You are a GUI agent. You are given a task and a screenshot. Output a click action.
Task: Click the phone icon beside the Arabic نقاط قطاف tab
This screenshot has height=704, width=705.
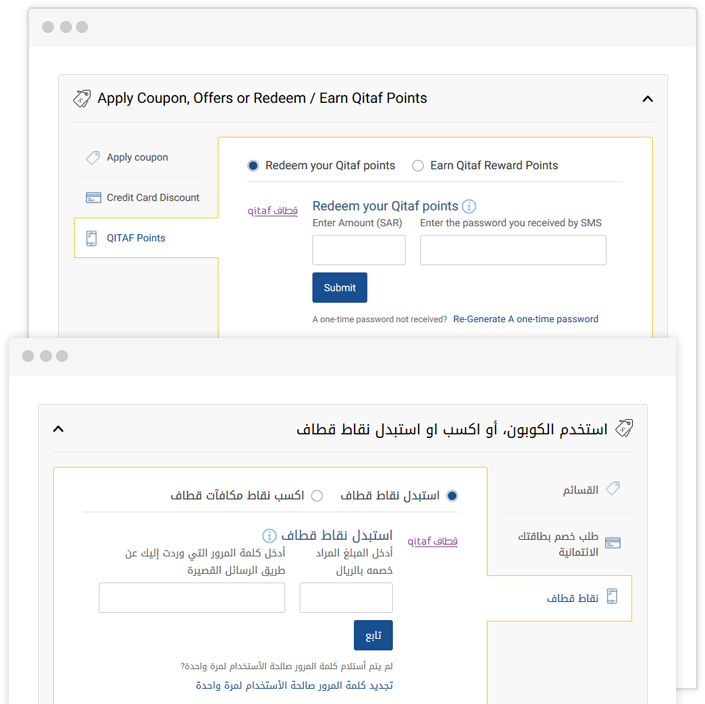tap(612, 597)
